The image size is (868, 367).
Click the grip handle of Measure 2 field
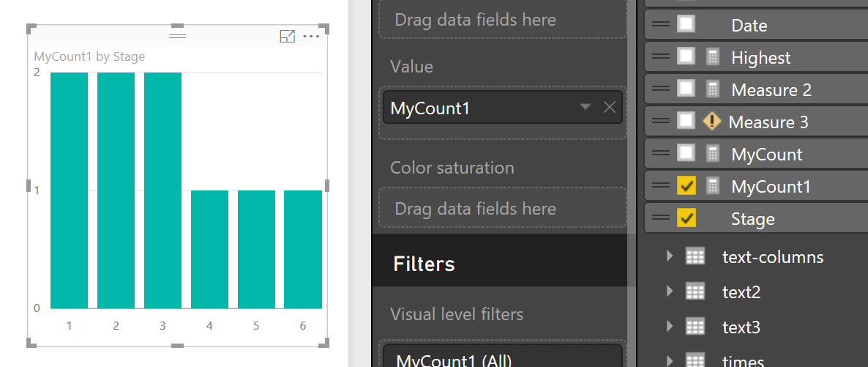(x=661, y=89)
